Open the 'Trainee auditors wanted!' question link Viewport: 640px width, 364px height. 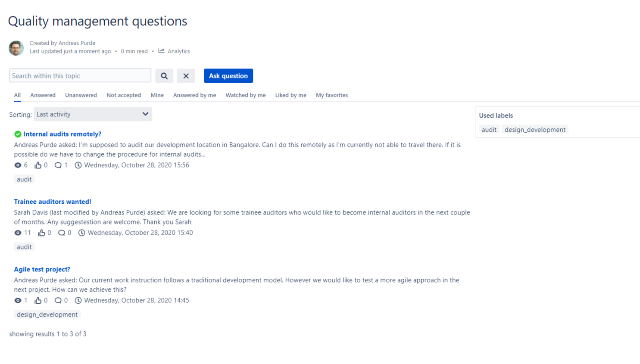pos(53,202)
